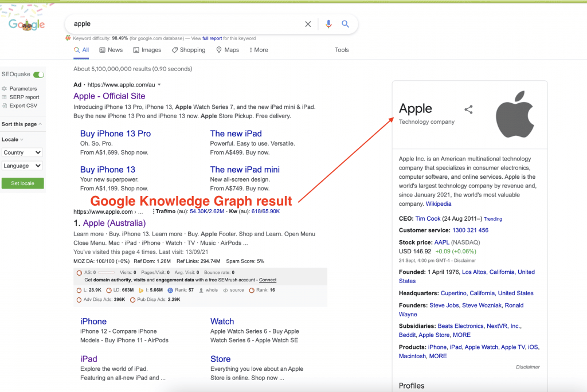This screenshot has width=587, height=392.
Task: Click the blue search magnifier icon
Action: [x=345, y=24]
